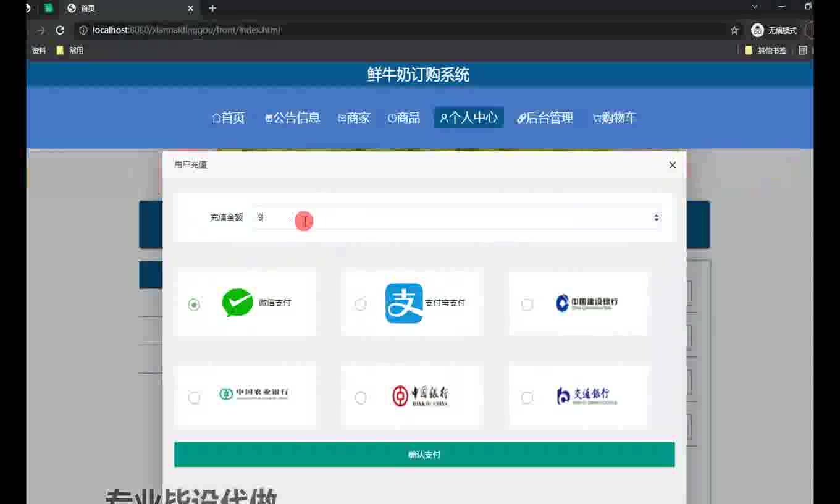Open the tab search dropdown arrow
This screenshot has width=840, height=504.
coord(754,7)
